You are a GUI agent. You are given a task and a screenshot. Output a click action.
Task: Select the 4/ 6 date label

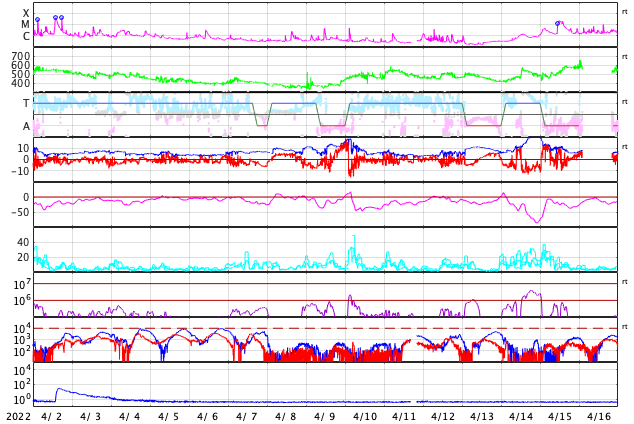click(x=208, y=416)
